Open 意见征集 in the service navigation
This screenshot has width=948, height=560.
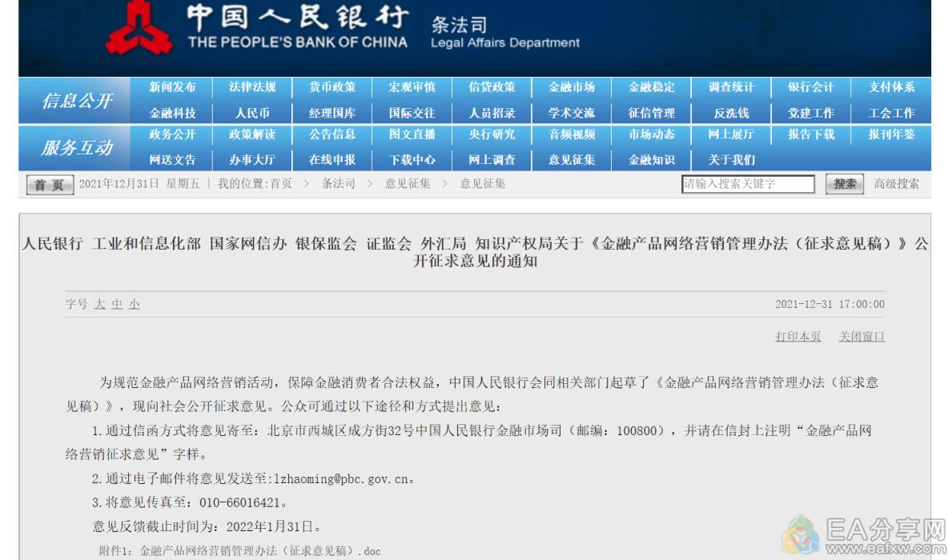(x=572, y=159)
